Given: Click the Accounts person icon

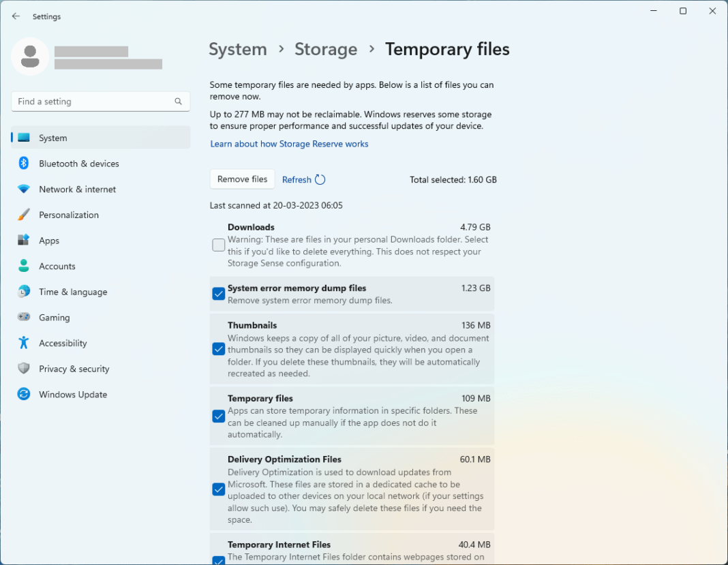Looking at the screenshot, I should pyautogui.click(x=24, y=266).
